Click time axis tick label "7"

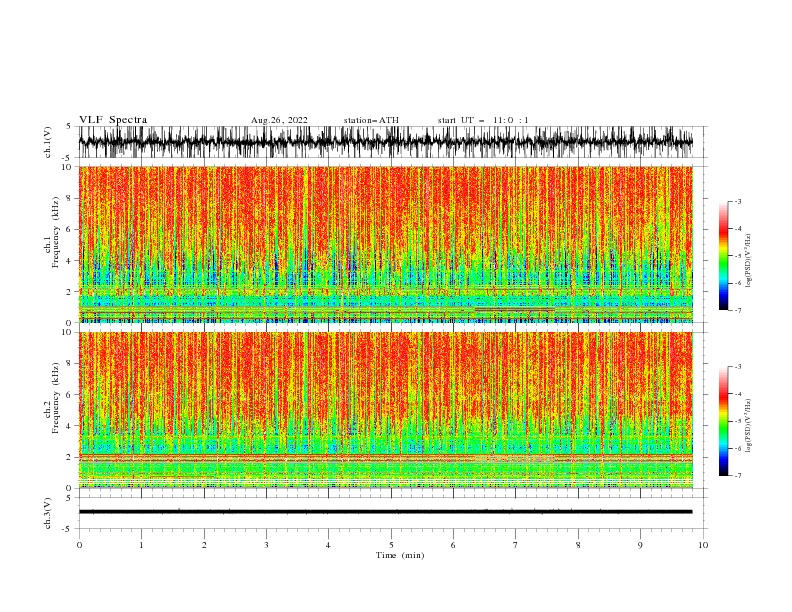click(516, 545)
